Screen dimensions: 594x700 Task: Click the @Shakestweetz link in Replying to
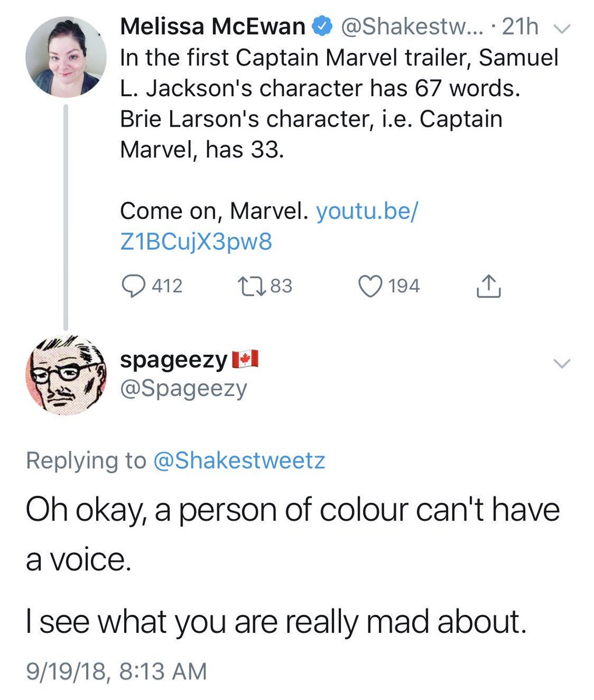(239, 461)
